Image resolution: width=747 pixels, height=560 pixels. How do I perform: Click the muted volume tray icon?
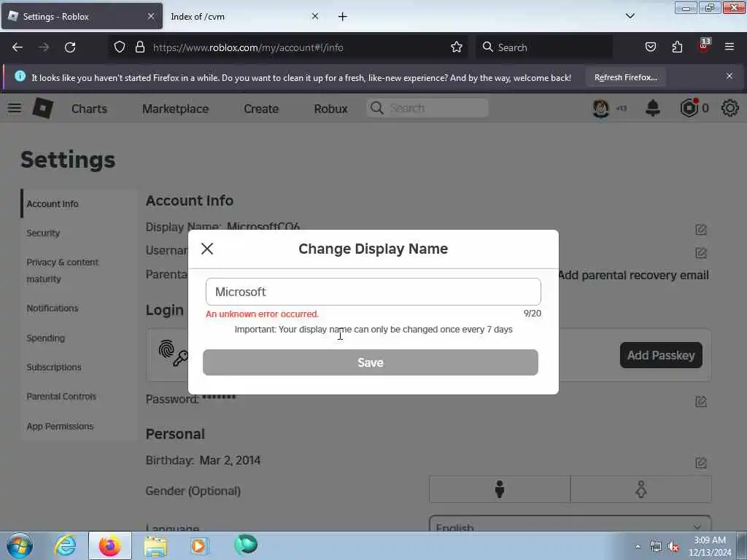tap(673, 547)
